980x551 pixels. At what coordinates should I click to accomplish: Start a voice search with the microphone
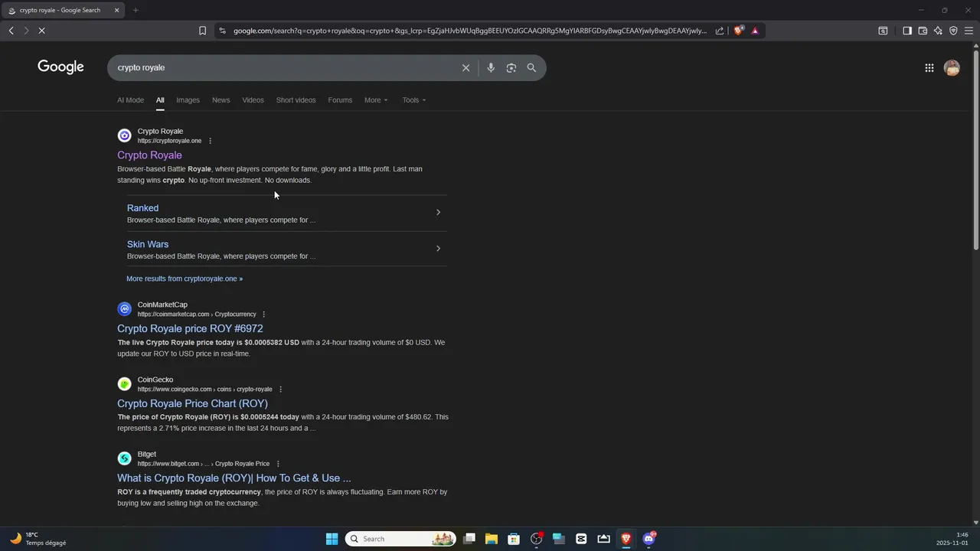tap(491, 67)
